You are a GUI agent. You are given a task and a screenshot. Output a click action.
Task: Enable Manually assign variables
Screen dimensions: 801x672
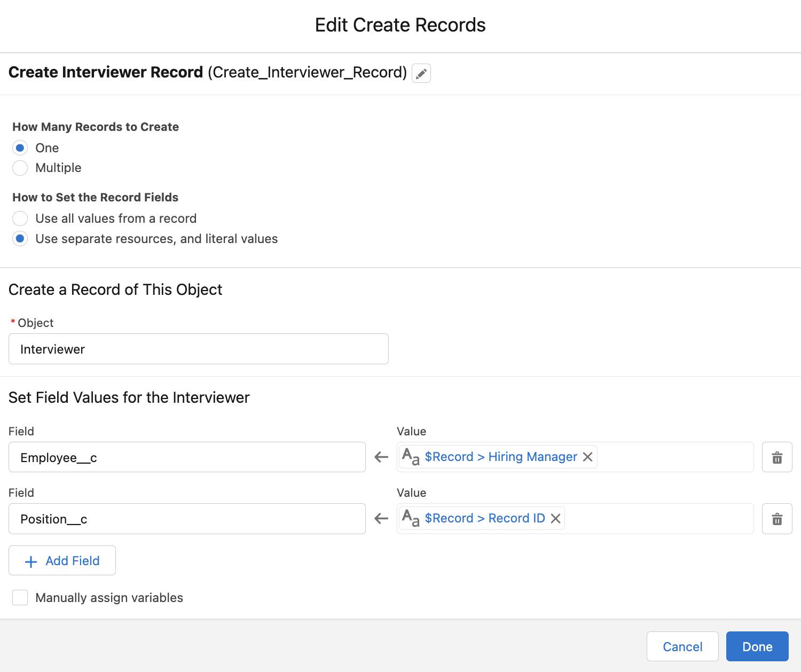click(20, 597)
